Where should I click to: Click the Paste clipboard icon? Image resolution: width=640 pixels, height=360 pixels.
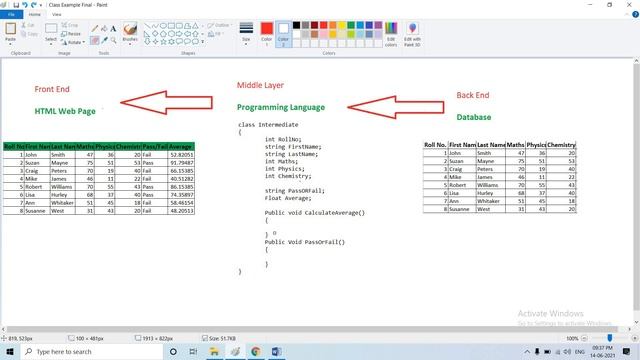(x=10, y=29)
